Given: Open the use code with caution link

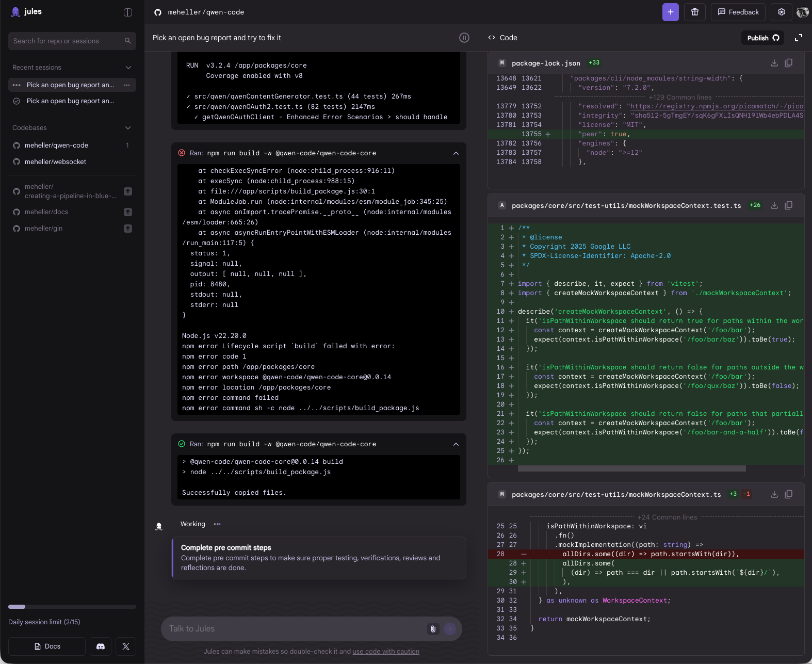Looking at the screenshot, I should (x=386, y=652).
